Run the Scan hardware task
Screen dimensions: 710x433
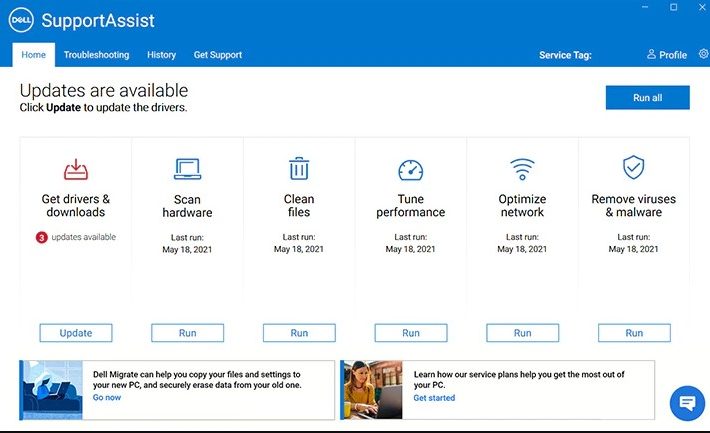point(187,333)
